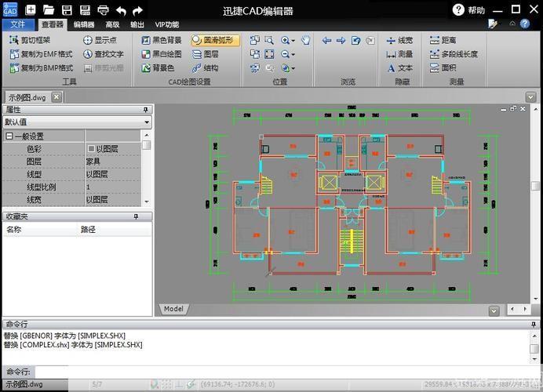Click the blue help question icon

525,24
